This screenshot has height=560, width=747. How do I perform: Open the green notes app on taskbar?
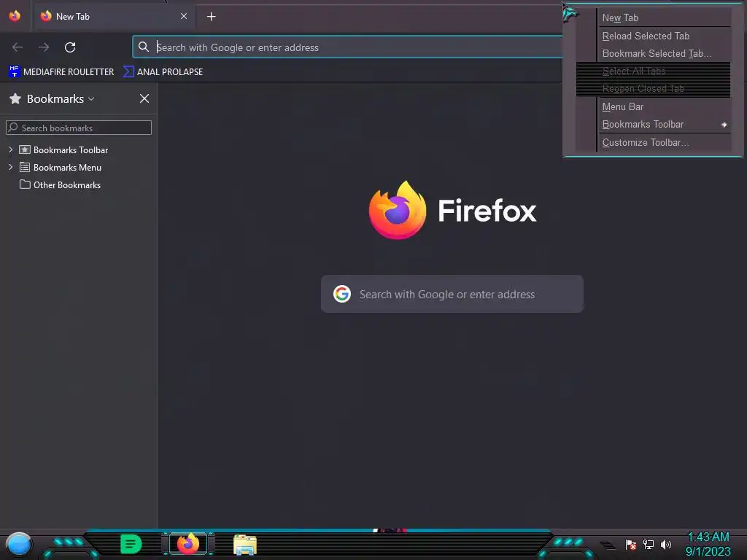tap(131, 544)
